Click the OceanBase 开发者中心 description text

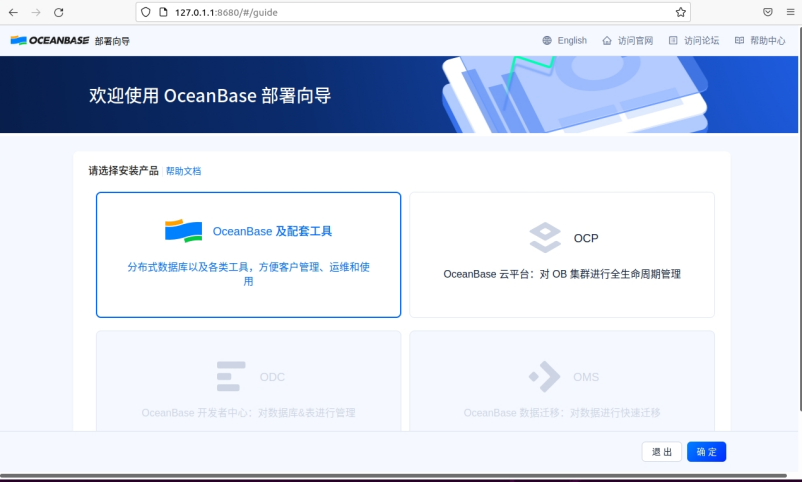248,413
